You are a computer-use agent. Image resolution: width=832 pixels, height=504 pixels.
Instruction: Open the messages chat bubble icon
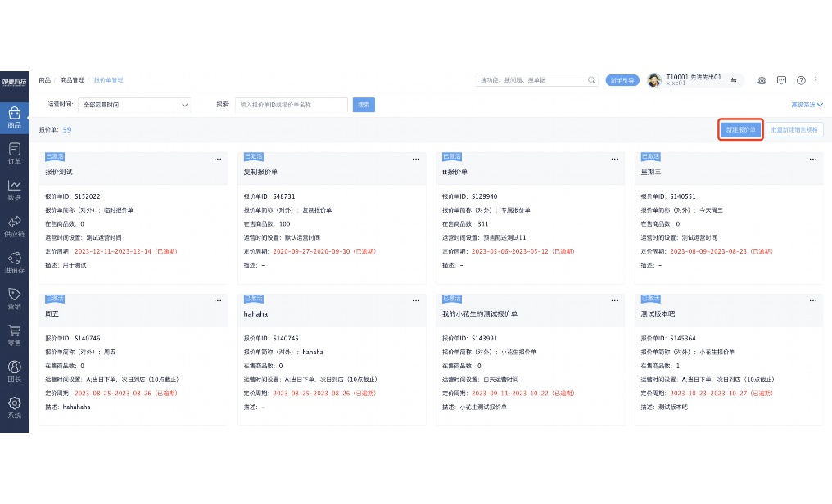(781, 80)
